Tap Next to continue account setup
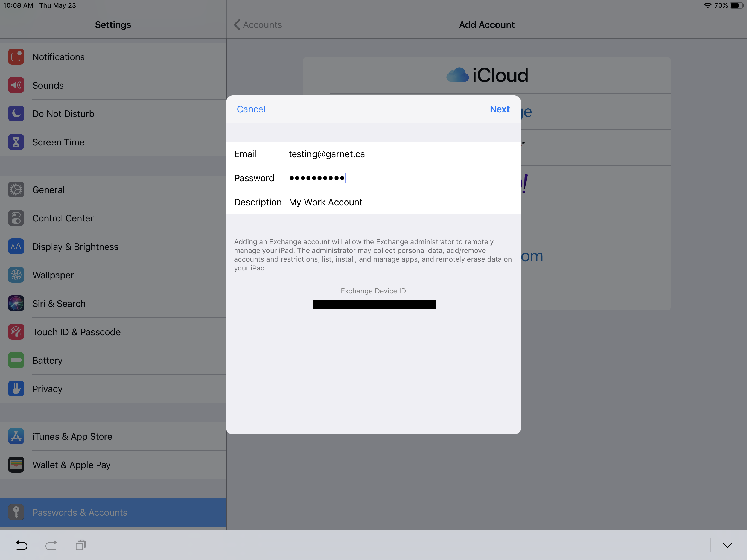 (500, 109)
